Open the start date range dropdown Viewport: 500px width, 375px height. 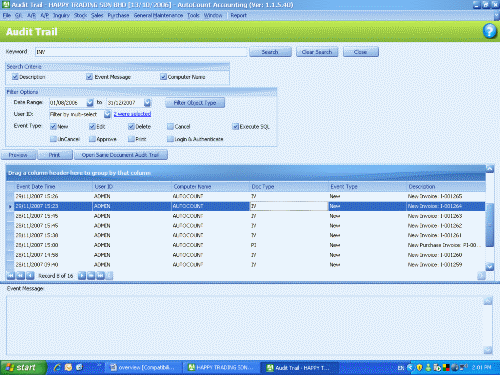(x=90, y=103)
